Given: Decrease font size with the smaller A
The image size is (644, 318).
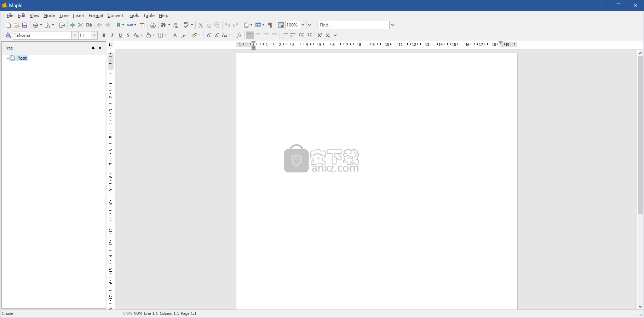Looking at the screenshot, I should [x=217, y=35].
